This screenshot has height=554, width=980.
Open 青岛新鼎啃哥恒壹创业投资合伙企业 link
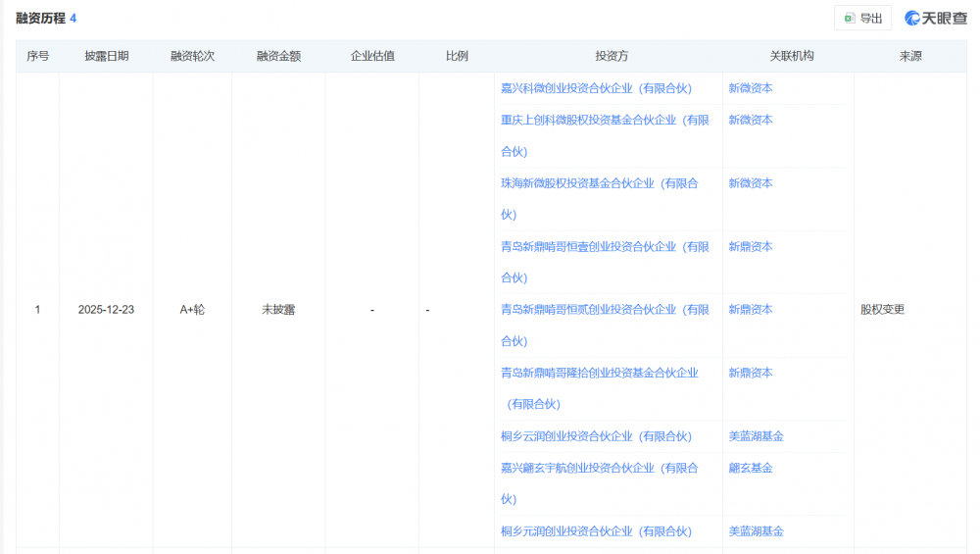[605, 247]
